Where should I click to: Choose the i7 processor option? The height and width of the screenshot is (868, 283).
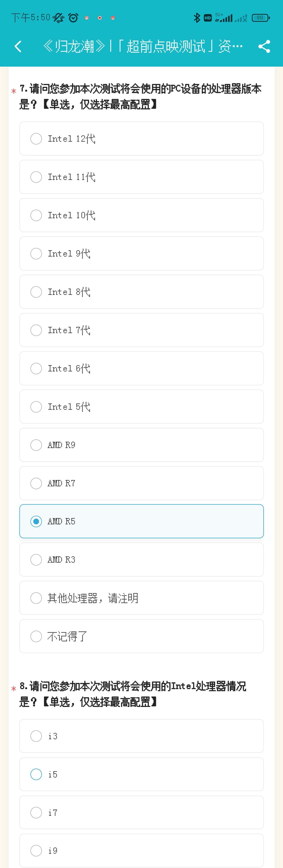coord(36,812)
